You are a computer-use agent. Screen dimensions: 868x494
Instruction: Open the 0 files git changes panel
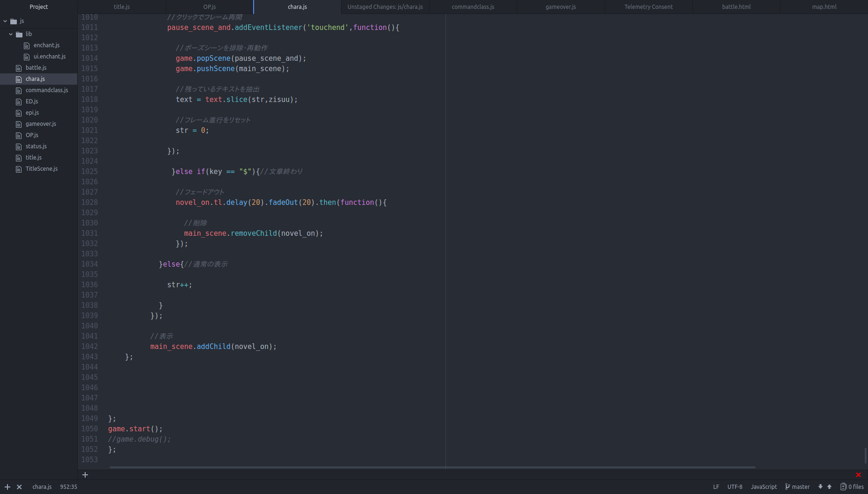(852, 487)
